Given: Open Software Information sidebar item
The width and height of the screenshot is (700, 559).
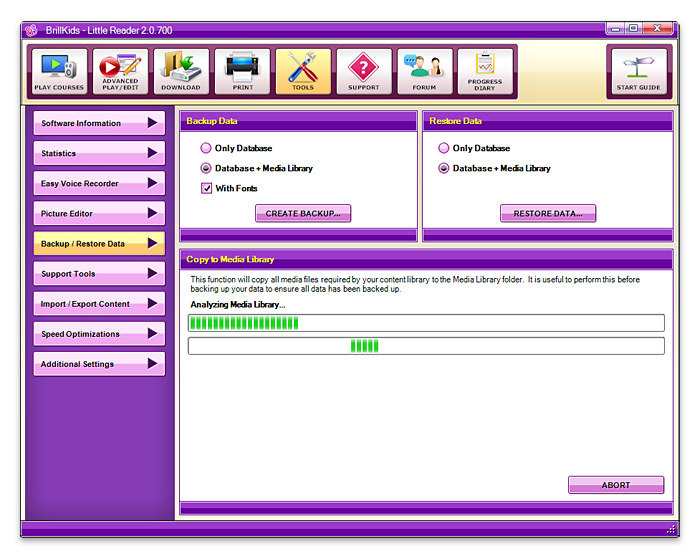Looking at the screenshot, I should pyautogui.click(x=99, y=123).
